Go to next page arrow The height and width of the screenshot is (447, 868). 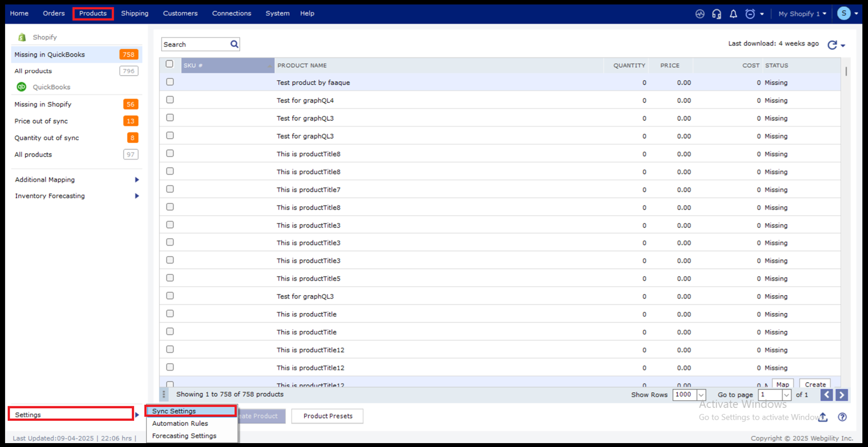tap(842, 395)
